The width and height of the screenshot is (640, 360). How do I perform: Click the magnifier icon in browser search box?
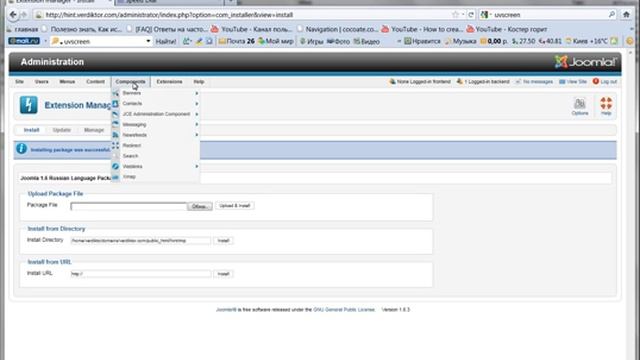[611, 15]
